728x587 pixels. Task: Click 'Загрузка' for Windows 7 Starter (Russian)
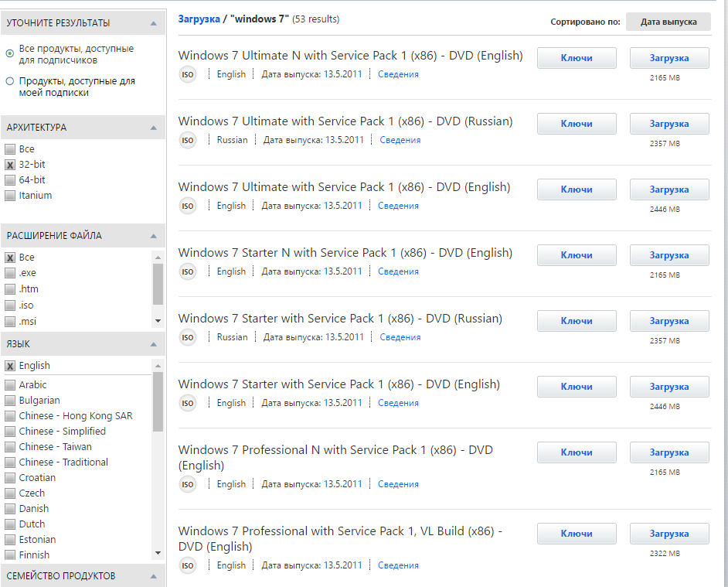(669, 321)
